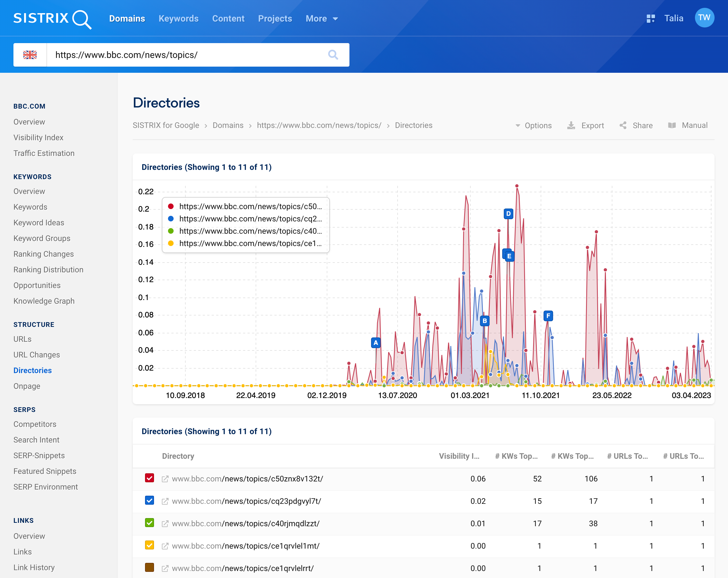Expand the More menu dropdown

[x=322, y=18]
